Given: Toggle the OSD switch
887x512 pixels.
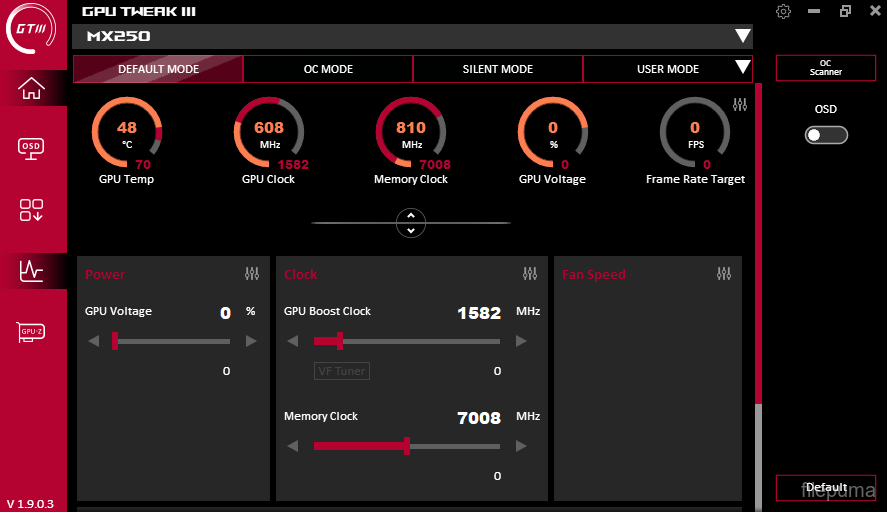Looking at the screenshot, I should [x=826, y=135].
